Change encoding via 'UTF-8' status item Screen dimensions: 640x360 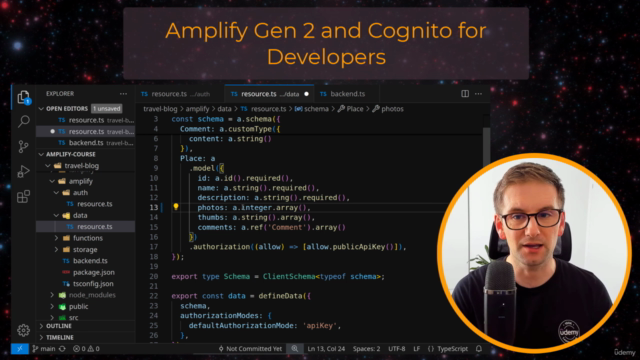coord(396,349)
